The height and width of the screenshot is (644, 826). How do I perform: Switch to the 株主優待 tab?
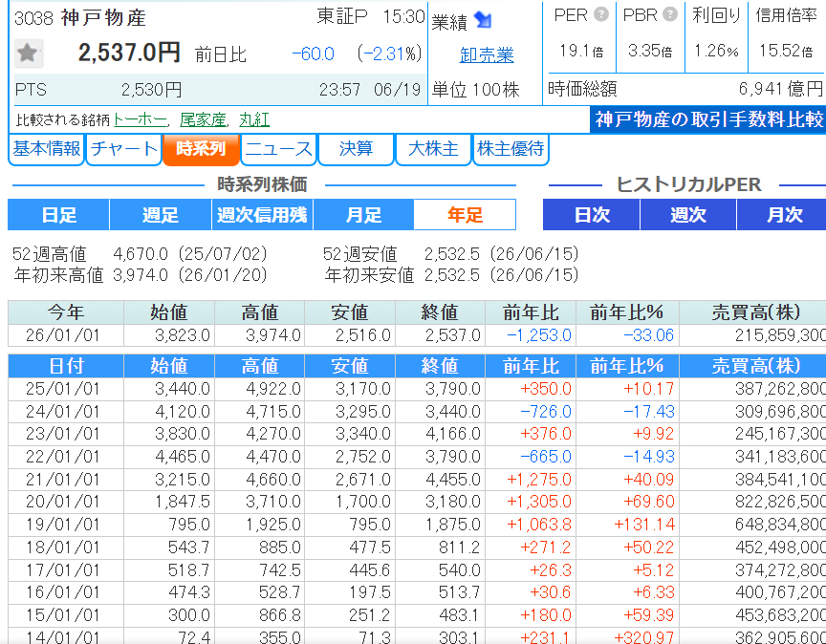(x=511, y=149)
